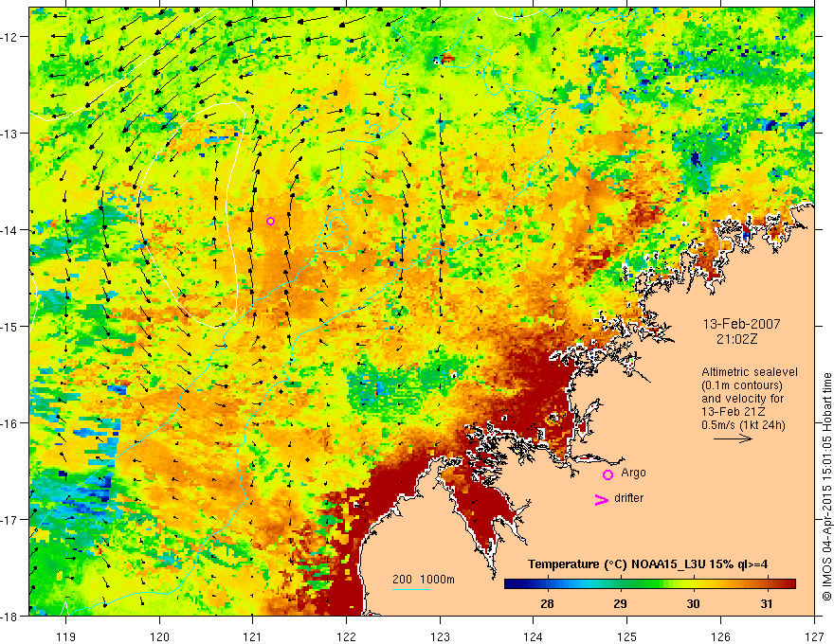Click the cyan 200 1000m depth contour line sample

[411, 589]
